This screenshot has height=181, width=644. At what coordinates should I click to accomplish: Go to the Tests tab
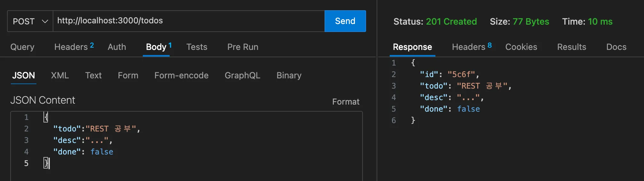(197, 47)
